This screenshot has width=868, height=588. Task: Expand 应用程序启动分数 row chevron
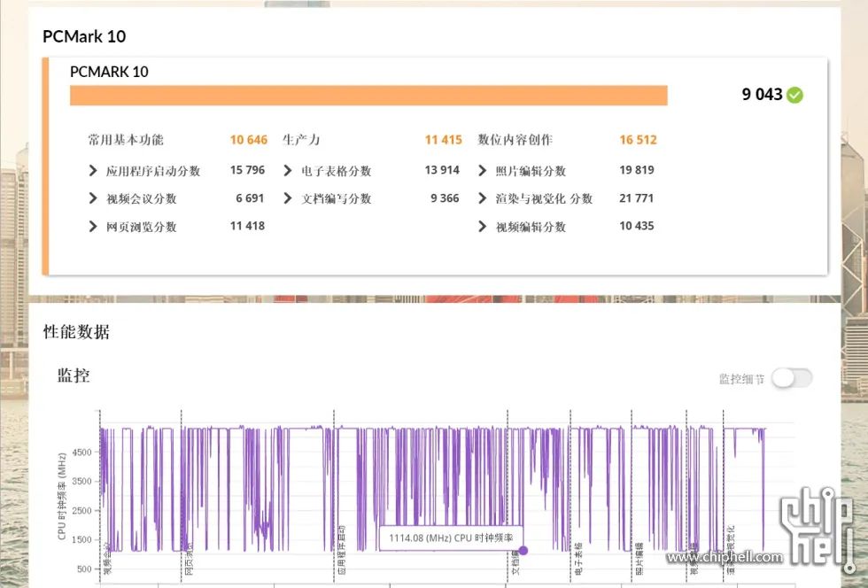pyautogui.click(x=93, y=171)
